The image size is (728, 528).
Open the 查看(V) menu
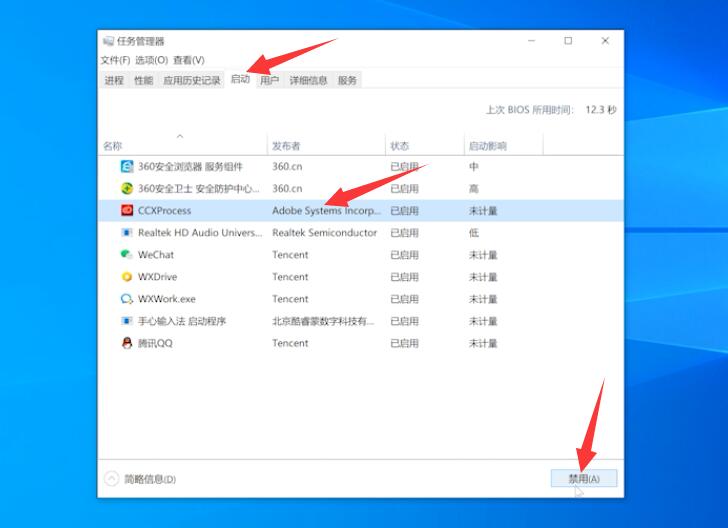[x=189, y=60]
